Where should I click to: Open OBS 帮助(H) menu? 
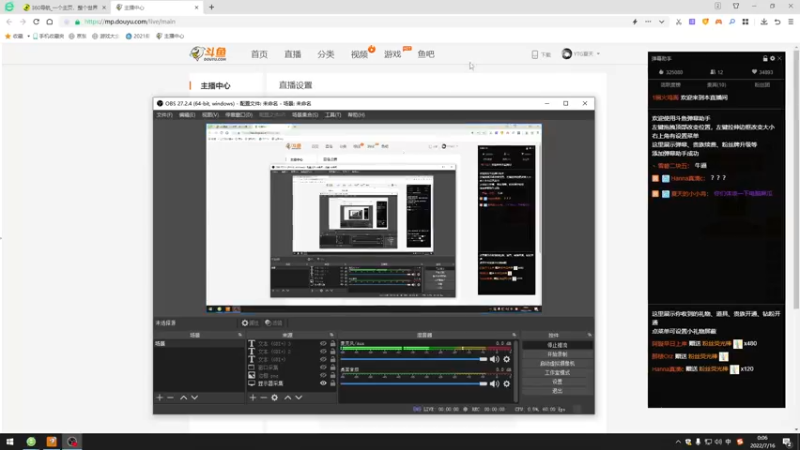coord(356,115)
